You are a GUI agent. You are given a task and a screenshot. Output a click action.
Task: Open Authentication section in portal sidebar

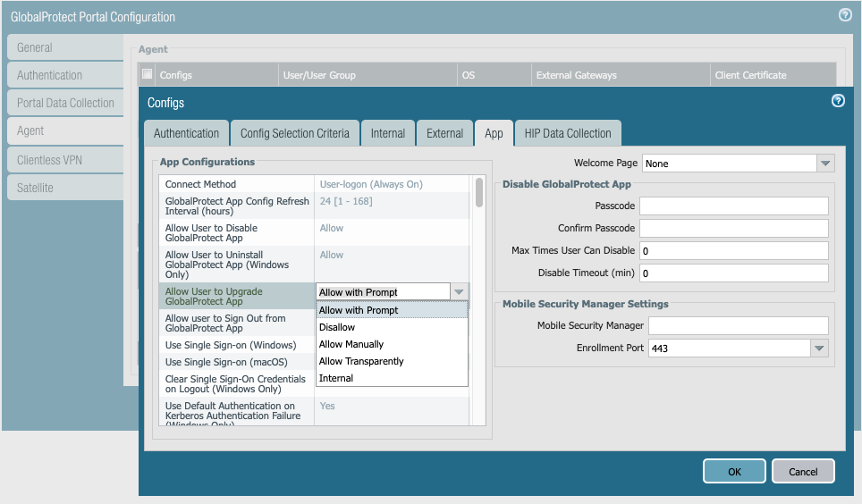pyautogui.click(x=65, y=75)
